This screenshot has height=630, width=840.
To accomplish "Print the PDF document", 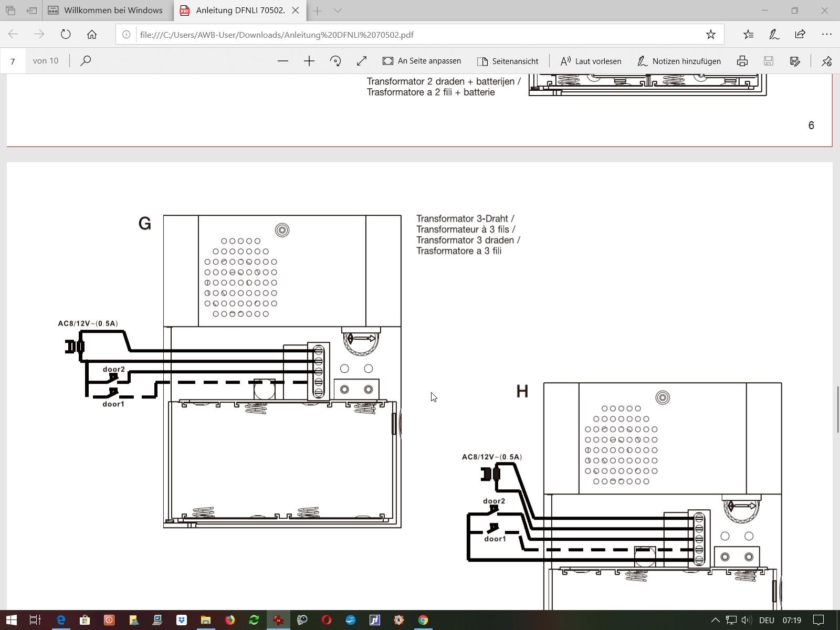I will 742,61.
